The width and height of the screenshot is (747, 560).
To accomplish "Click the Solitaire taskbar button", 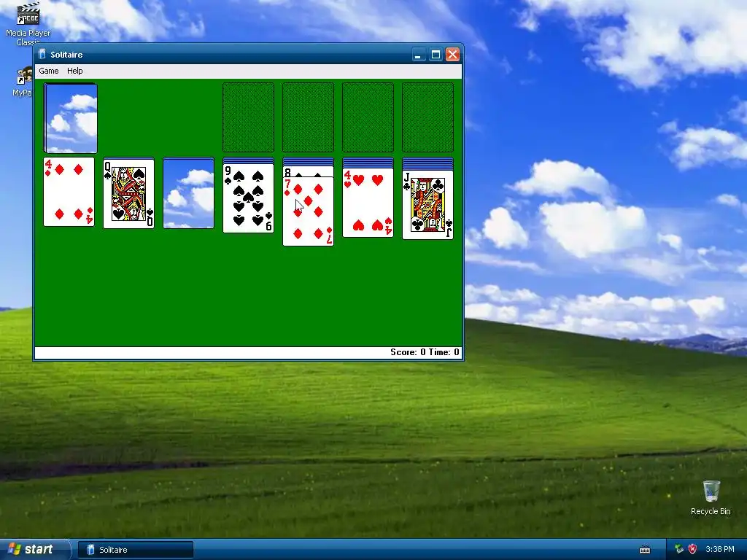I will point(136,550).
